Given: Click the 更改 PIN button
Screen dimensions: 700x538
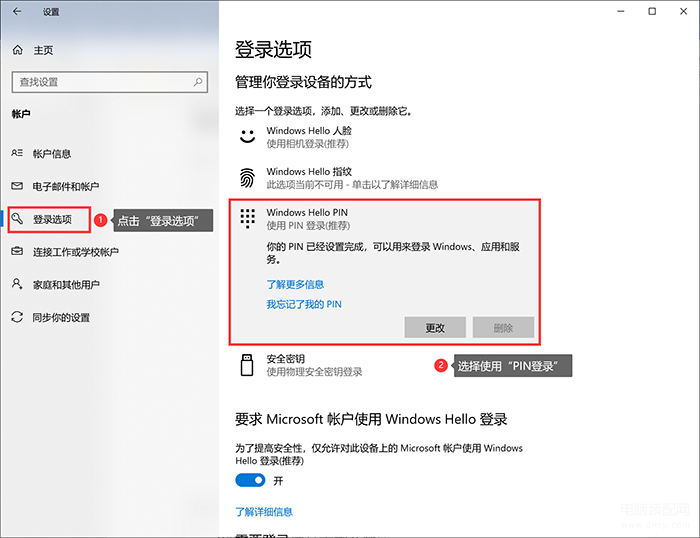Looking at the screenshot, I should [x=435, y=328].
